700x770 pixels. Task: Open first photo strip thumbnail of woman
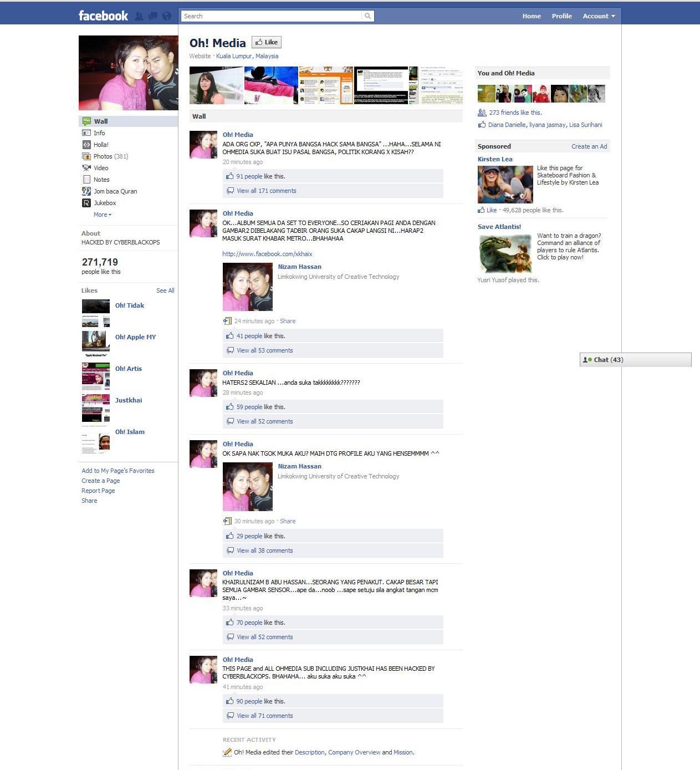pos(216,85)
